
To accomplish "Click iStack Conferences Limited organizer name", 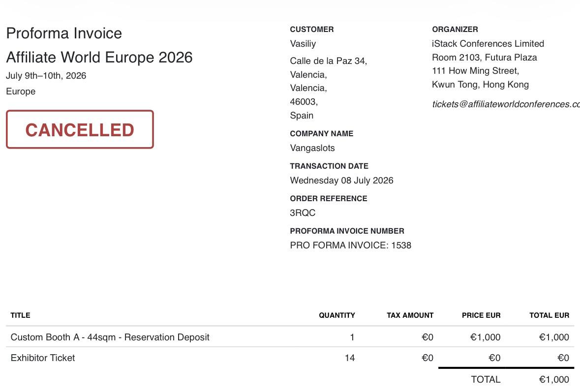I will [488, 44].
